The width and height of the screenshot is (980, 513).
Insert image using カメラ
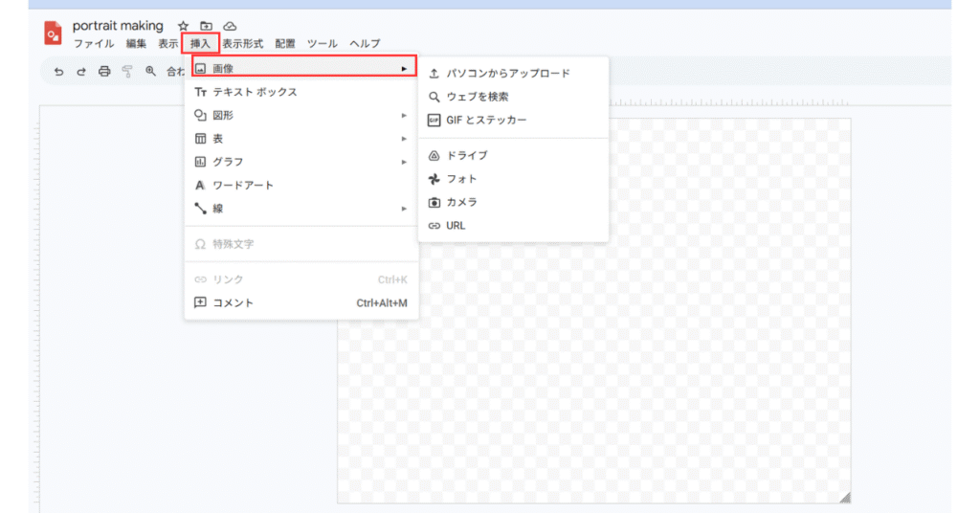513,203
